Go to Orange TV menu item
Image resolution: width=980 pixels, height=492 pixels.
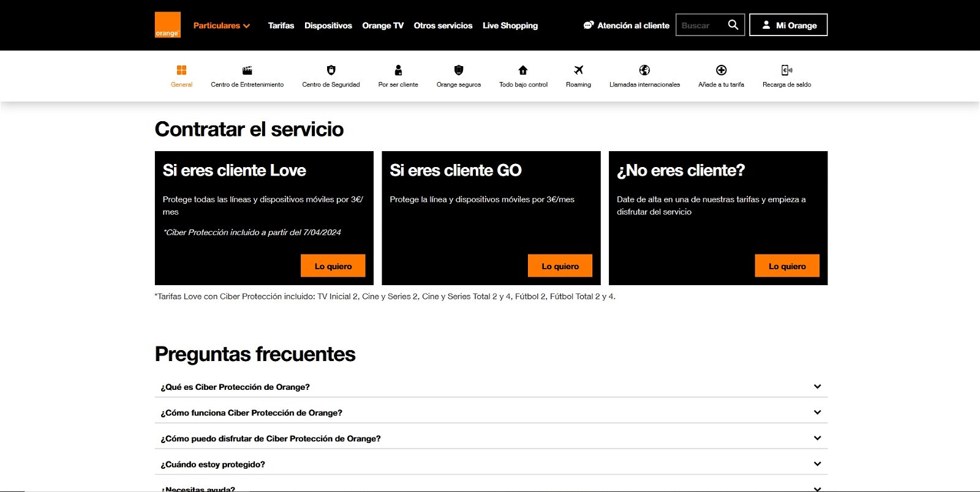[x=383, y=26]
